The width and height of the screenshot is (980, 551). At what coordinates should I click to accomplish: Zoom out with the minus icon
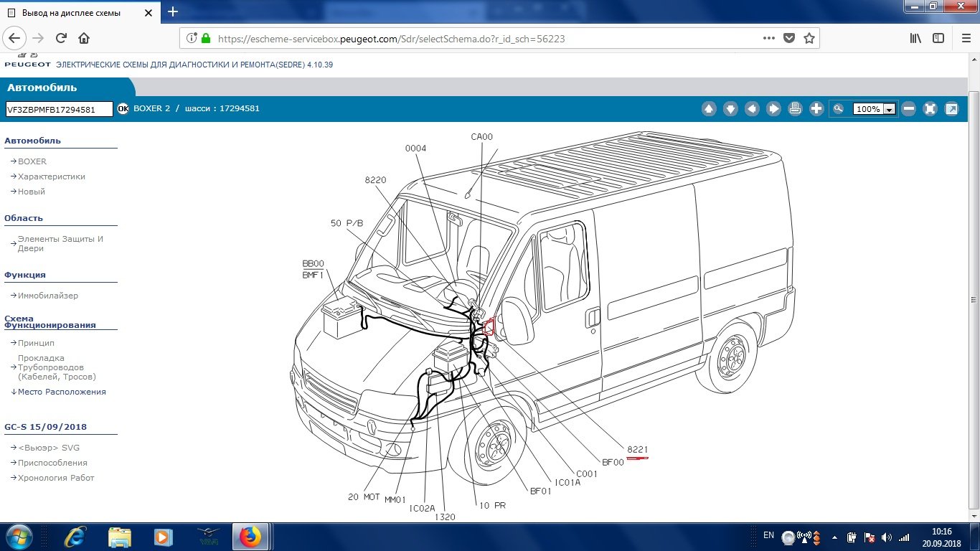coord(908,109)
